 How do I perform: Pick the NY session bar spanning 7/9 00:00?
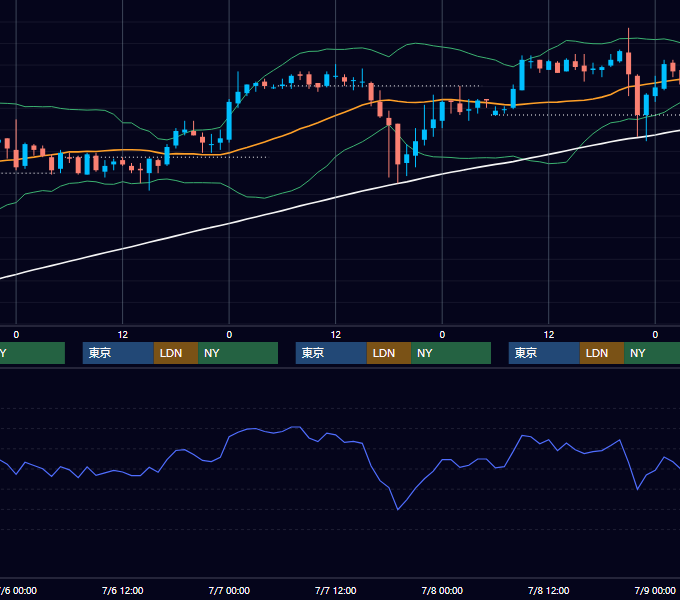pos(652,353)
